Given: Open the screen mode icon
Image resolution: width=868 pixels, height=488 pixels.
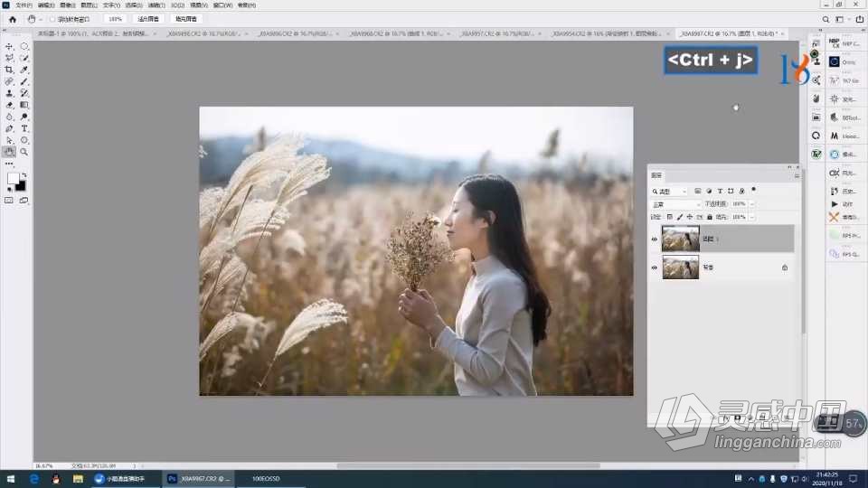Looking at the screenshot, I should [x=24, y=201].
